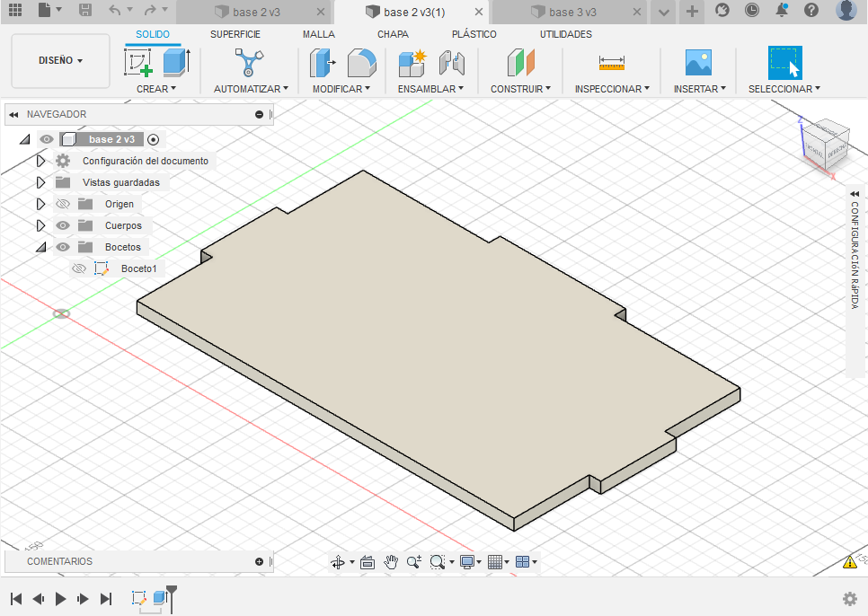Show the hidden Origen folder

tap(63, 204)
